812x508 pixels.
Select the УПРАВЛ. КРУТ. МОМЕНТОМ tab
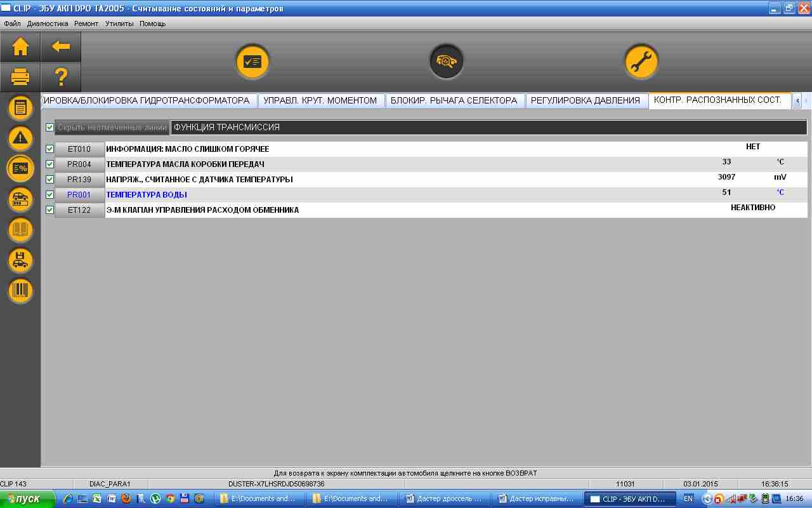click(320, 100)
